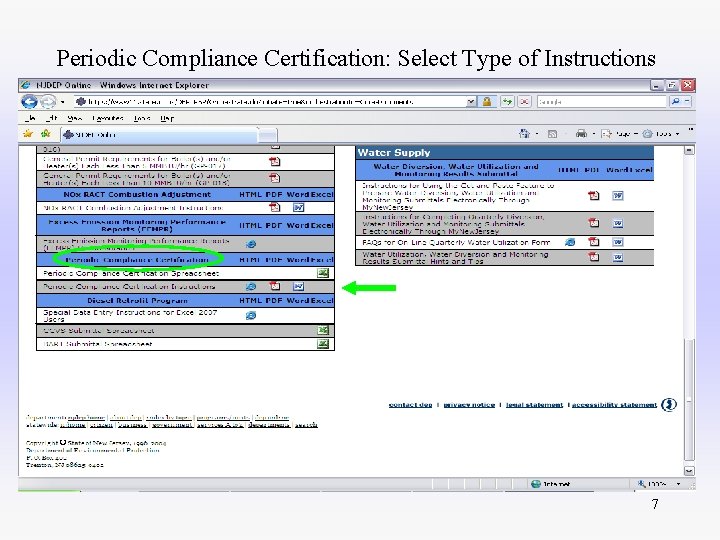Open Word file of Water Utilization Hints and Tips
Viewport: 720px width, 540px height.
[618, 257]
